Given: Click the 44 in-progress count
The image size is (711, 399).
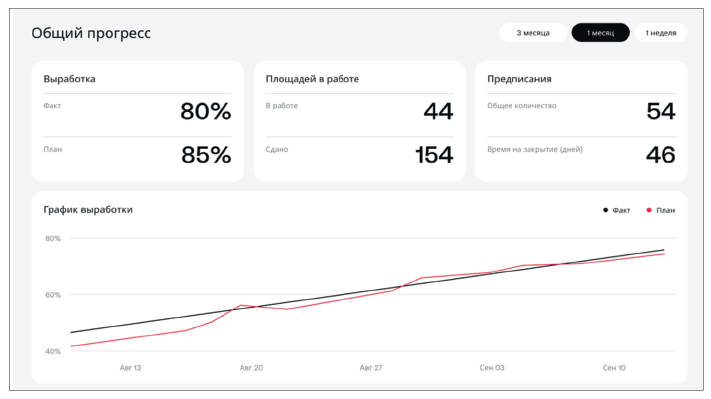Looking at the screenshot, I should 438,111.
